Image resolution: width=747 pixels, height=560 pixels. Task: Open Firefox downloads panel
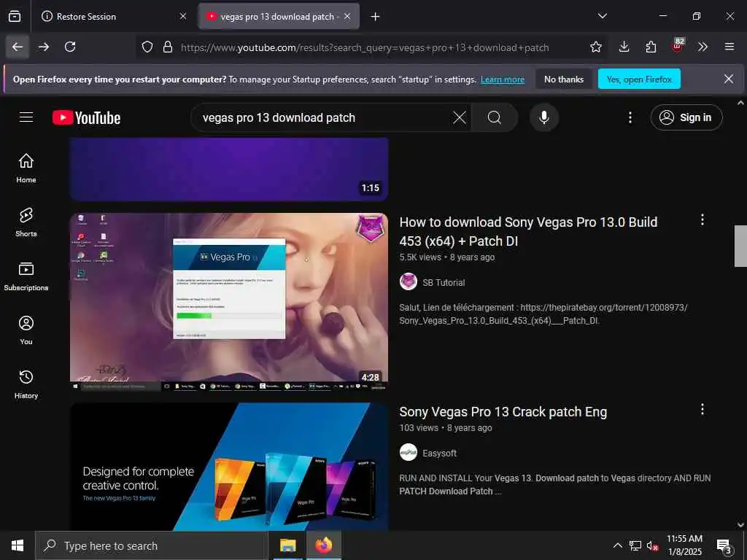pos(624,47)
